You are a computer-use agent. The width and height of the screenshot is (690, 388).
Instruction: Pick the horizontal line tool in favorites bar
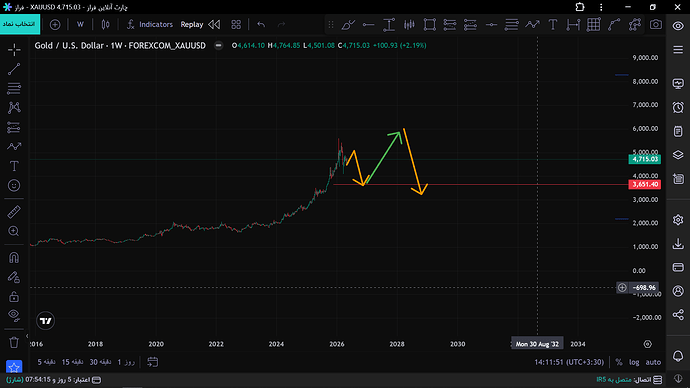click(368, 25)
